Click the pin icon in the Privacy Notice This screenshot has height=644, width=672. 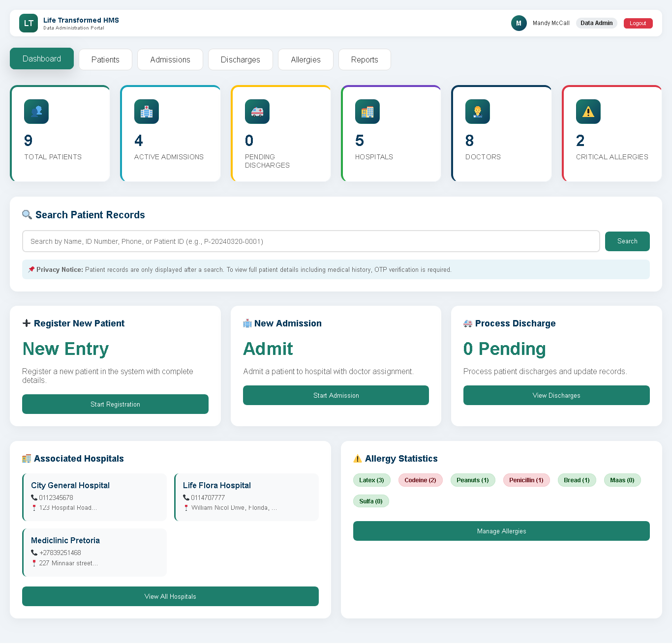pyautogui.click(x=31, y=269)
